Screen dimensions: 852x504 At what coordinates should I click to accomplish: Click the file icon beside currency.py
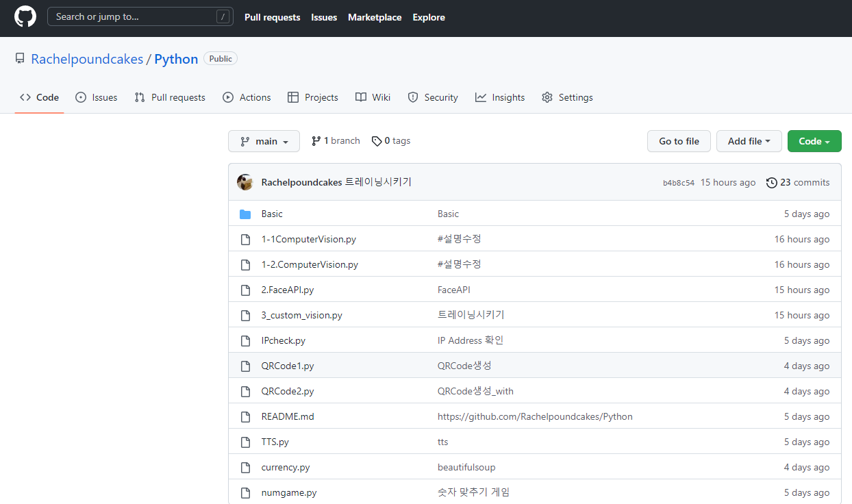click(x=245, y=468)
